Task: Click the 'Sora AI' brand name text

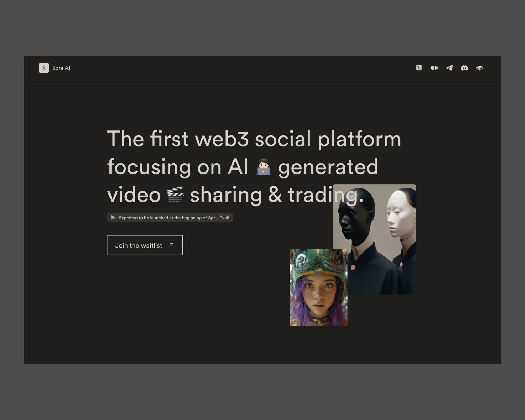Action: [61, 68]
